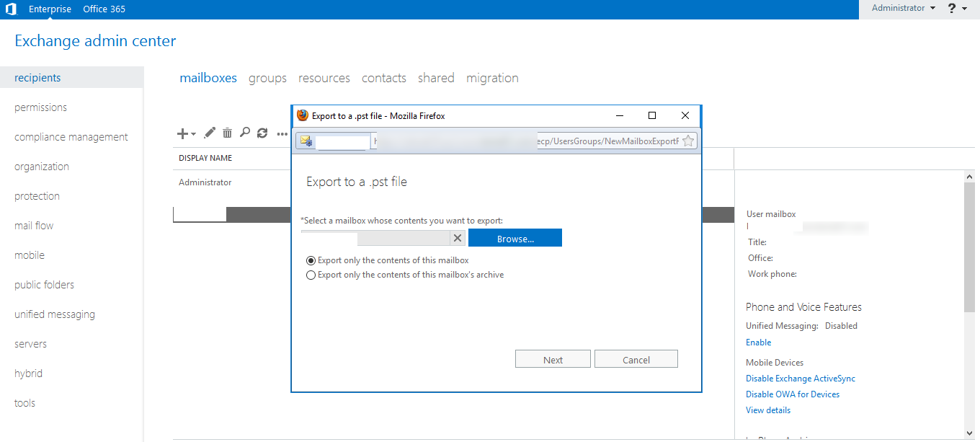
Task: Click the delete trash can icon
Action: [227, 133]
